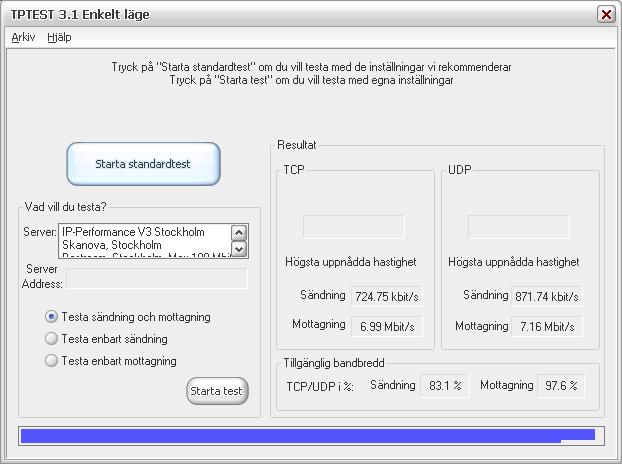Click the bottom blue progress bar
Viewport: 622px width, 464px height.
click(x=311, y=435)
